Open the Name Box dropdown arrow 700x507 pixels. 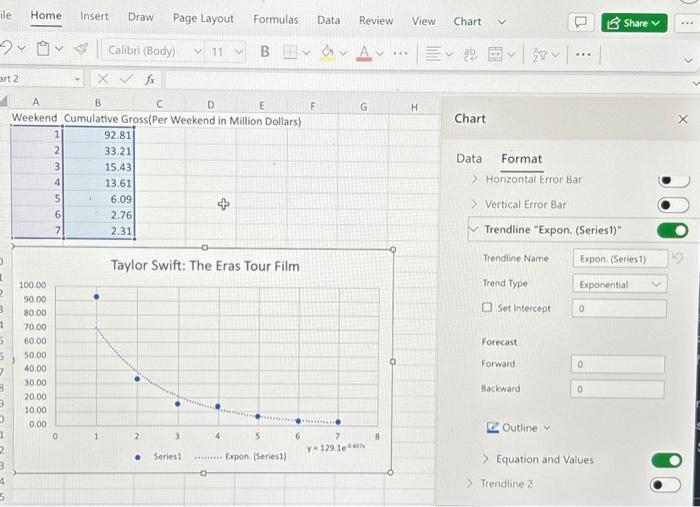77,79
